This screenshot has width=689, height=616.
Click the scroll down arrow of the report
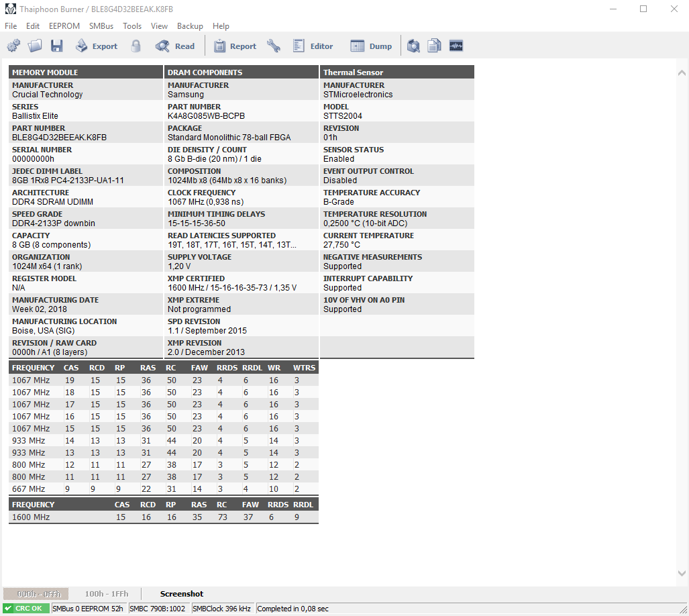(x=682, y=573)
